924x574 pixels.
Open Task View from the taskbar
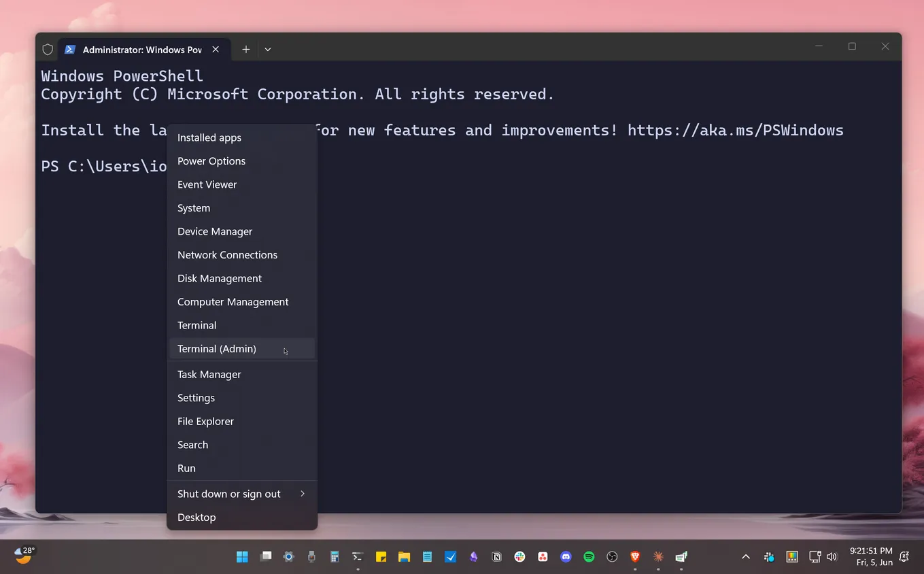(265, 557)
